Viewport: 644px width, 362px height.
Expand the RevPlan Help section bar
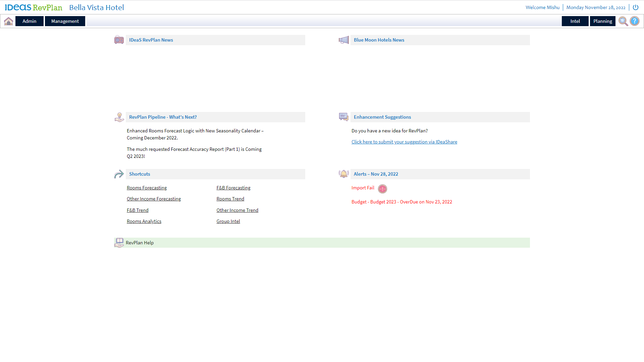click(322, 243)
